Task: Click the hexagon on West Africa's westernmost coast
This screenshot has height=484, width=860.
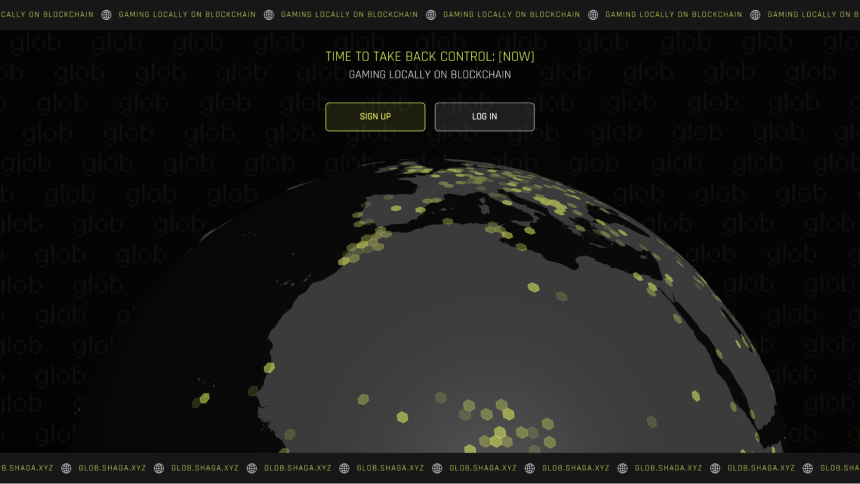Action: point(269,367)
